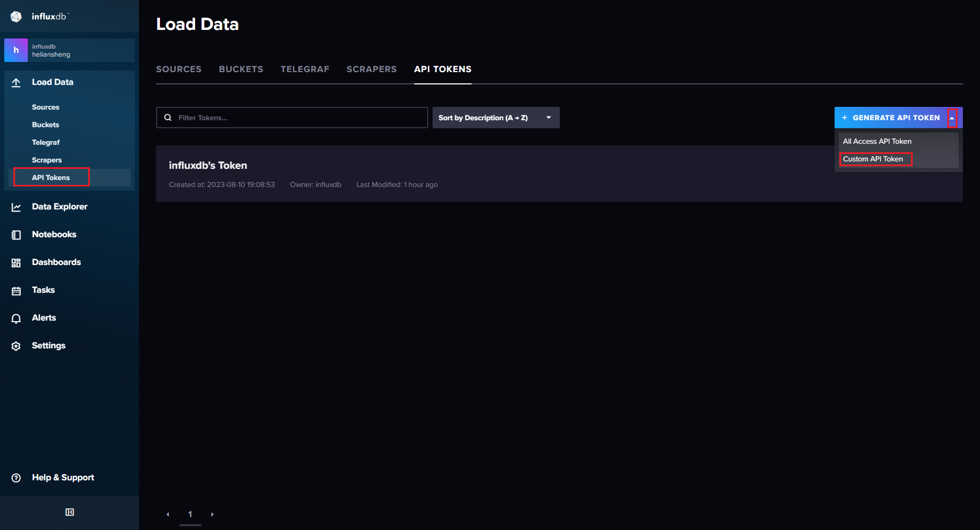Open Data Explorer from the sidebar
Viewport: 980px width, 530px height.
59,206
